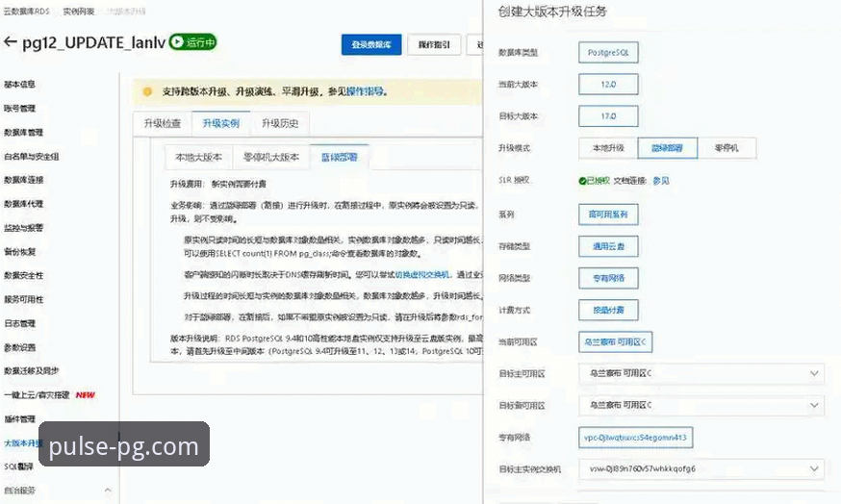The width and height of the screenshot is (841, 504).
Task: Open the 目标主实例交换机 vswitch dropdown
Action: (701, 468)
